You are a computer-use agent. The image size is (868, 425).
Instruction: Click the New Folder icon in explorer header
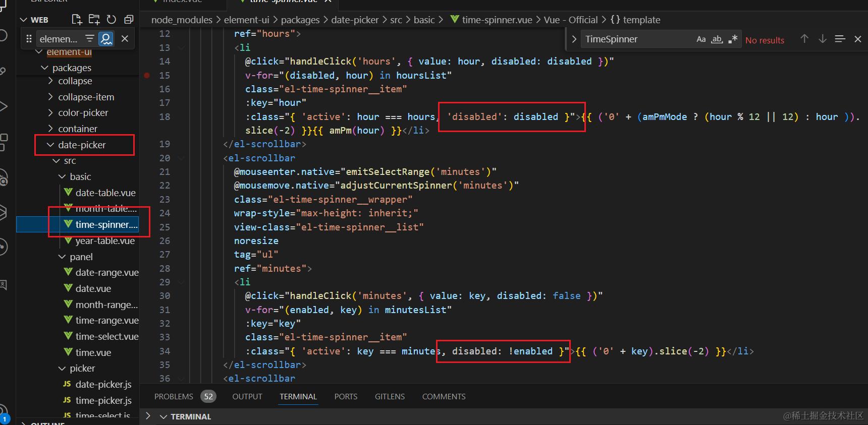click(x=94, y=19)
